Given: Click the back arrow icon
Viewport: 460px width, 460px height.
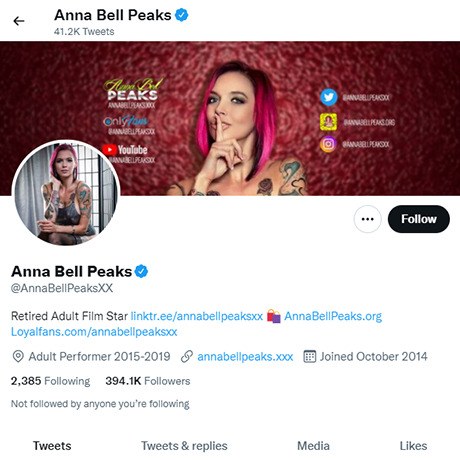Looking at the screenshot, I should [x=19, y=21].
